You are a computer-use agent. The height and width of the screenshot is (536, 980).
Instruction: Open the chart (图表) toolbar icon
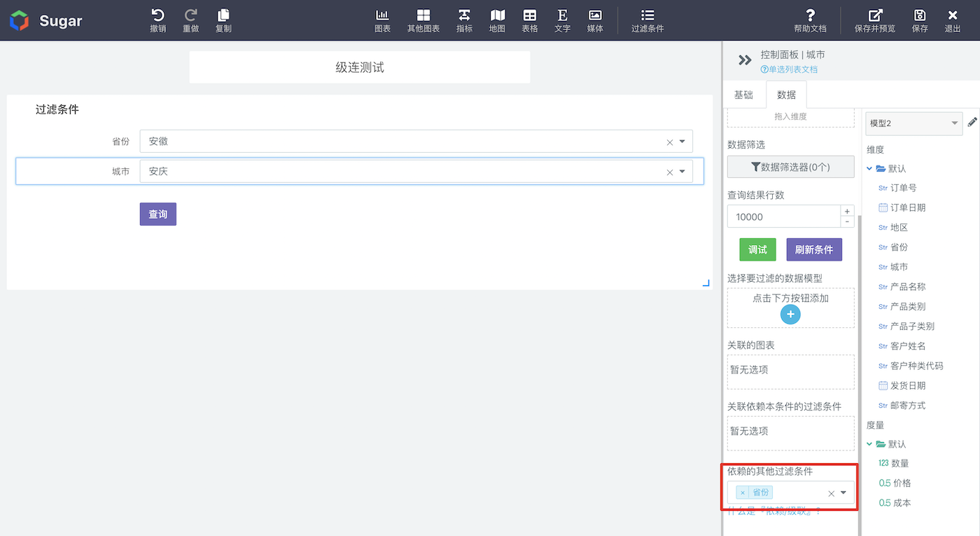(382, 15)
